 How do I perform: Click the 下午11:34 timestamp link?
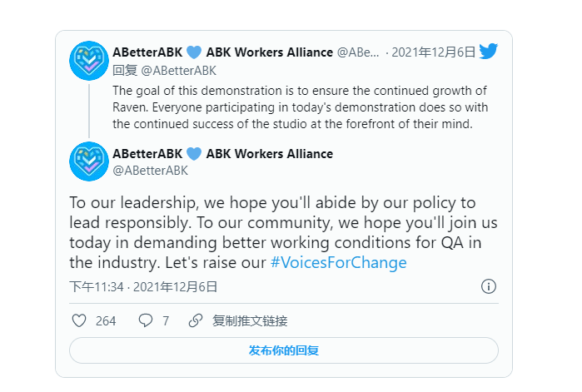pyautogui.click(x=97, y=286)
